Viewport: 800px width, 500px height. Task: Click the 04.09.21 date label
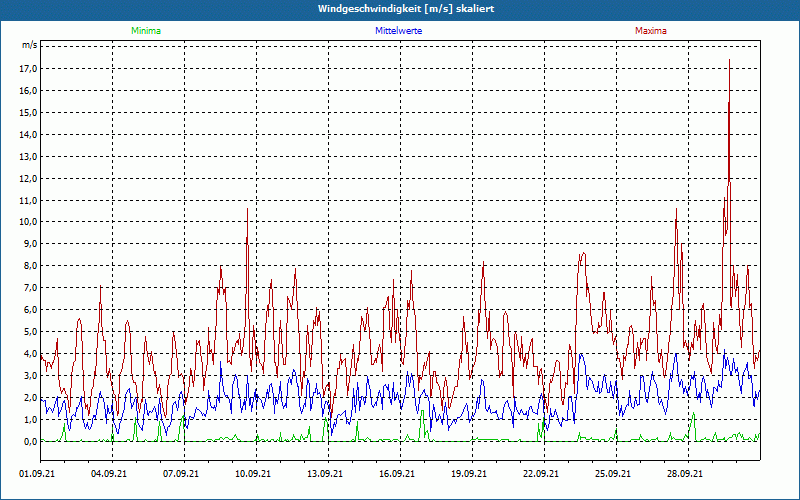point(109,473)
